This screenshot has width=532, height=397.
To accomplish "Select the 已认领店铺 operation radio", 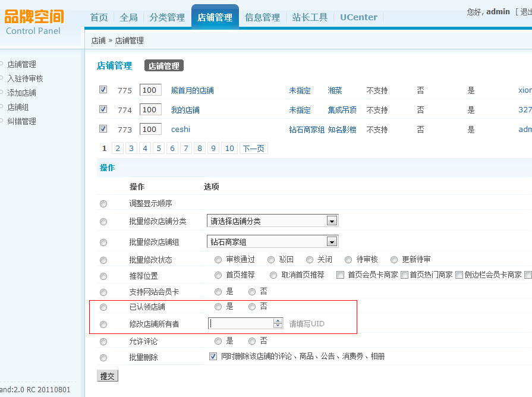I will (x=103, y=307).
